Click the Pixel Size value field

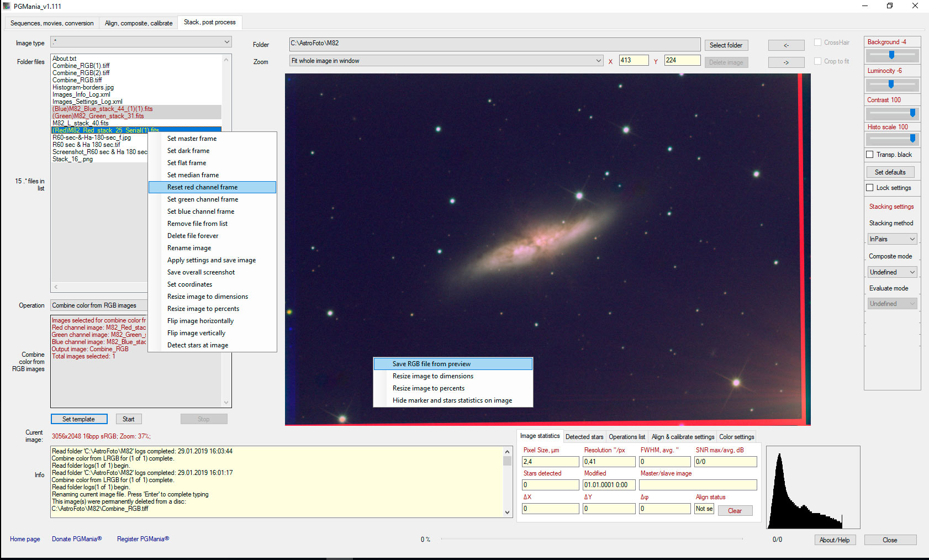551,462
